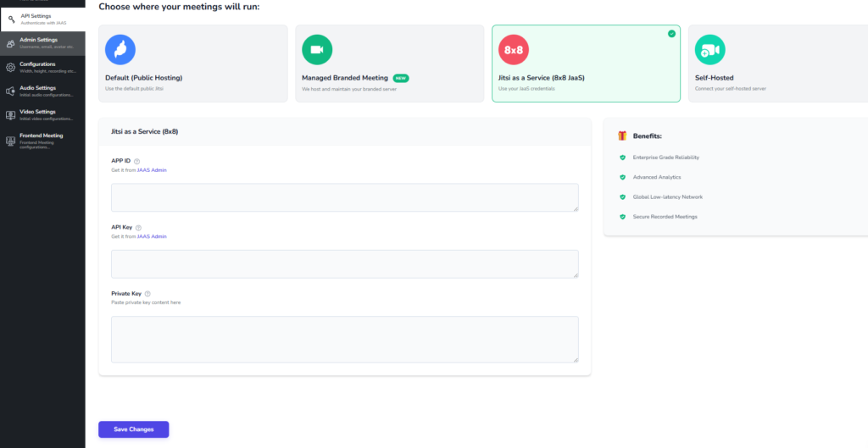Click the resize handle of APP ID field
This screenshot has width=868, height=448.
(x=576, y=208)
